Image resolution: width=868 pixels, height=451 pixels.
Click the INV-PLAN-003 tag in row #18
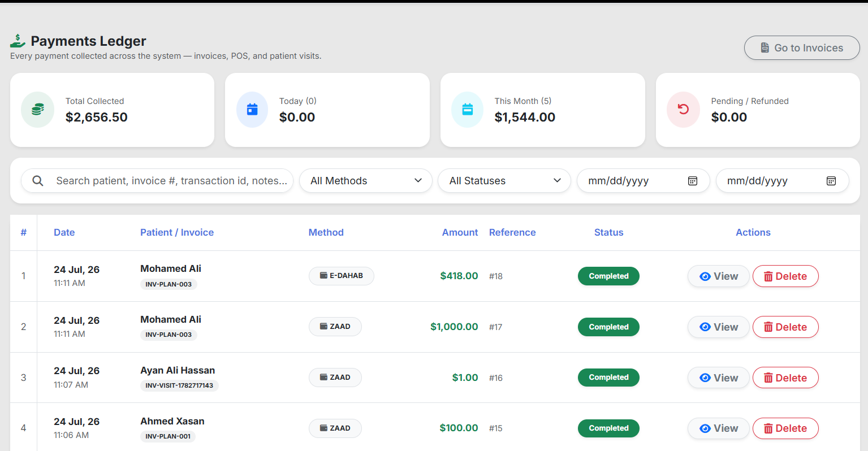tap(169, 284)
